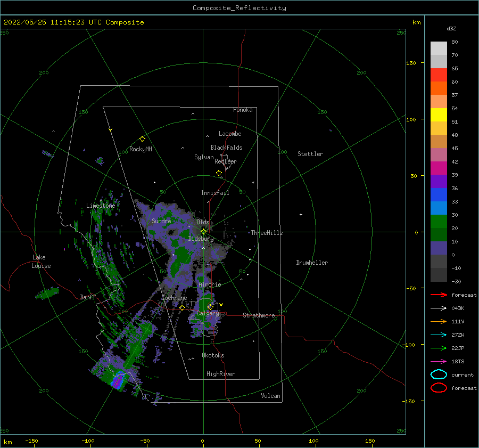Click the Stettler city label
Viewport: 479px width, 448px height.
pos(310,154)
